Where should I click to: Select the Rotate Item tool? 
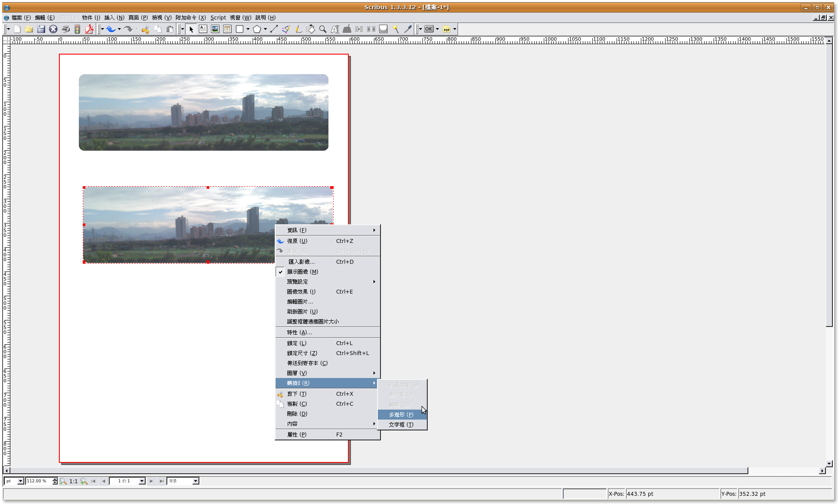(311, 29)
